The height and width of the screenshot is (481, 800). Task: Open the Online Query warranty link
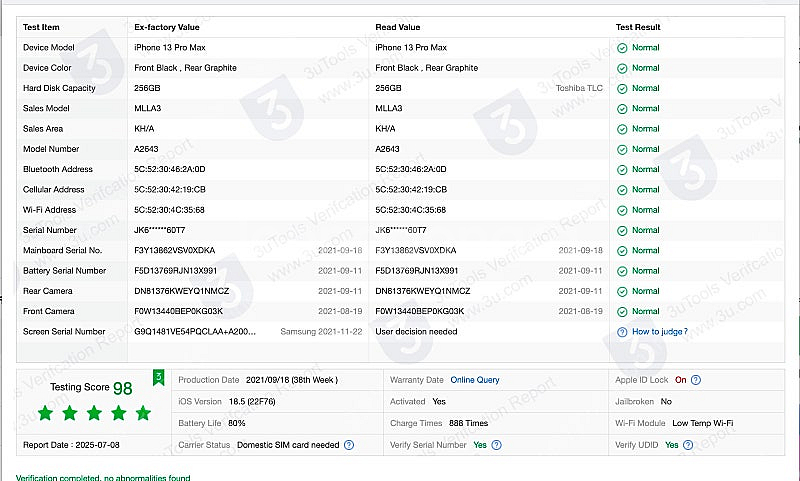tap(474, 380)
